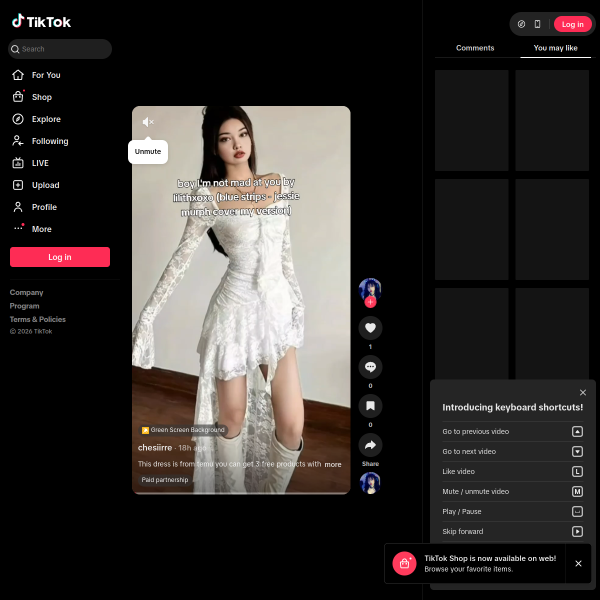Switch to the Comments tab
The height and width of the screenshot is (600, 600).
(x=475, y=48)
